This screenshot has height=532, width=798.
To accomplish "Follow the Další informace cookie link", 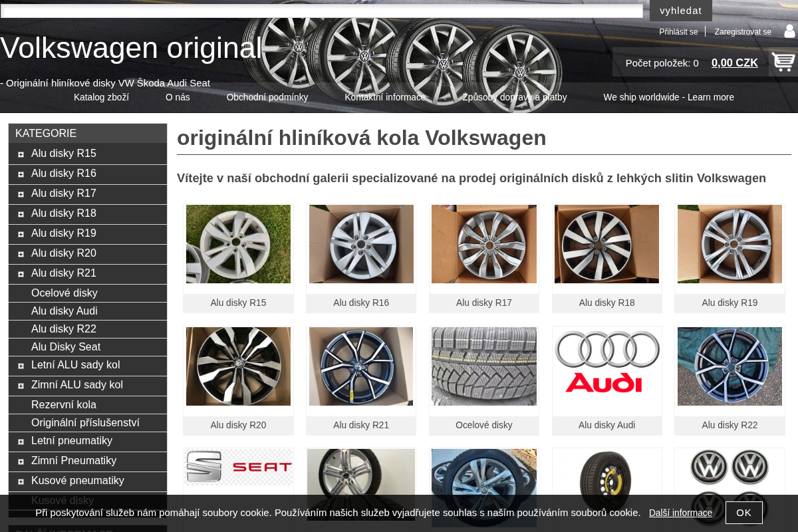I will 680,513.
